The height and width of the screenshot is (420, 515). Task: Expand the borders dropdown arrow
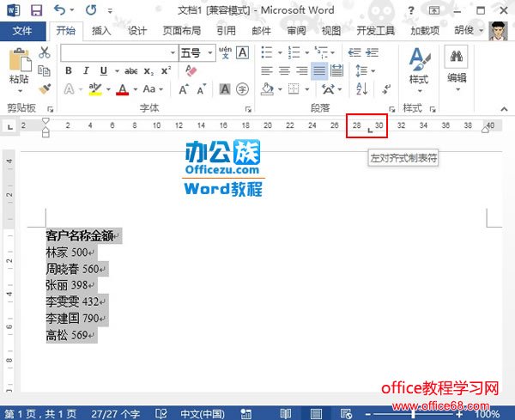click(x=307, y=89)
